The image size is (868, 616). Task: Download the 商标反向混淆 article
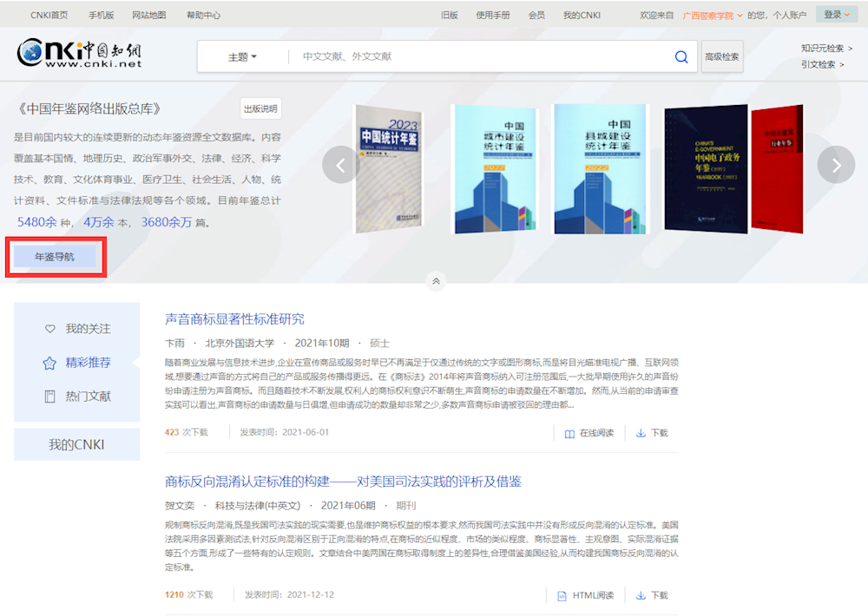pyautogui.click(x=652, y=595)
